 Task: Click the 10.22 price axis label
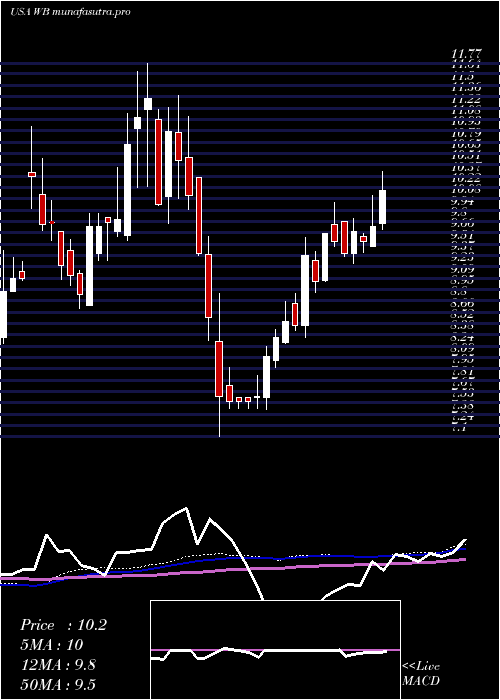coord(466,179)
